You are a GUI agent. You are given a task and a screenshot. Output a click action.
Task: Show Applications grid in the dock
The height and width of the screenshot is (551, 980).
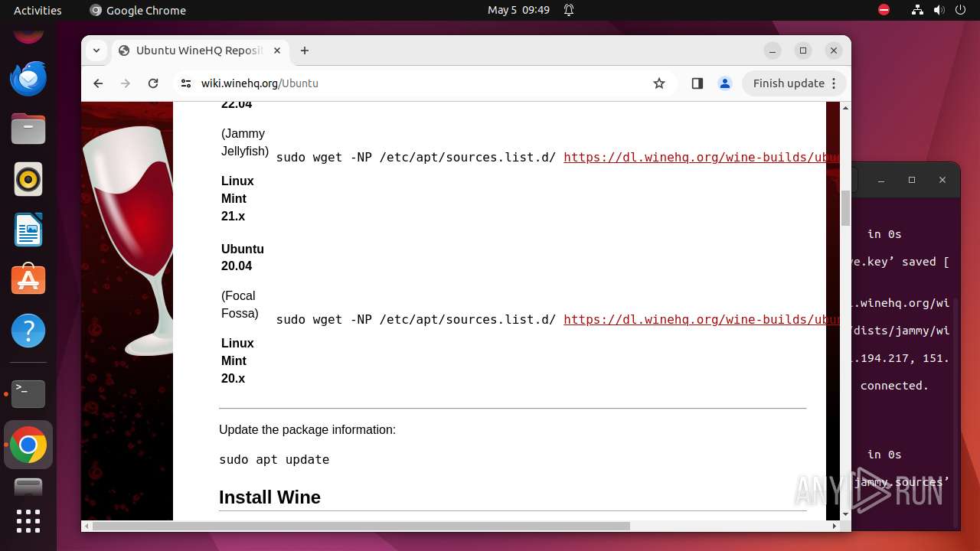(28, 520)
